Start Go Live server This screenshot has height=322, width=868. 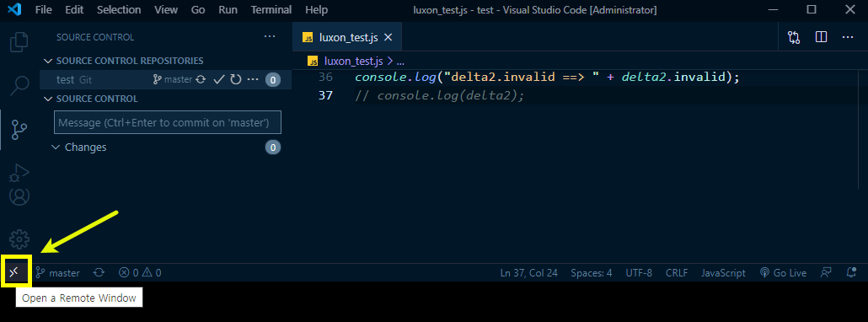point(783,273)
